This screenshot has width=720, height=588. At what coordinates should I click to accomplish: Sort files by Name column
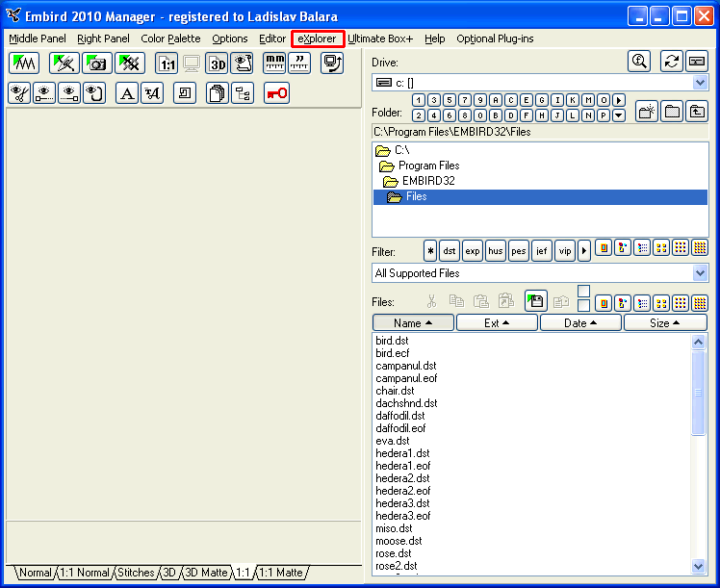click(x=413, y=323)
